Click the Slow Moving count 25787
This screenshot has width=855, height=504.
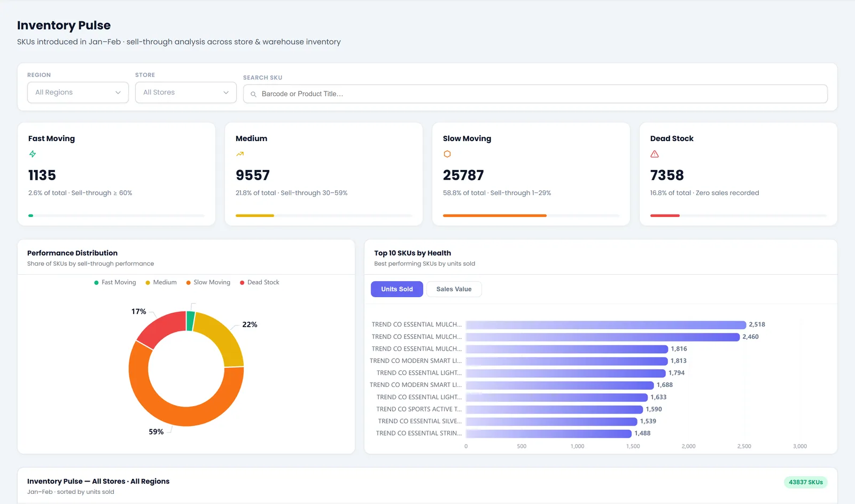pyautogui.click(x=463, y=175)
